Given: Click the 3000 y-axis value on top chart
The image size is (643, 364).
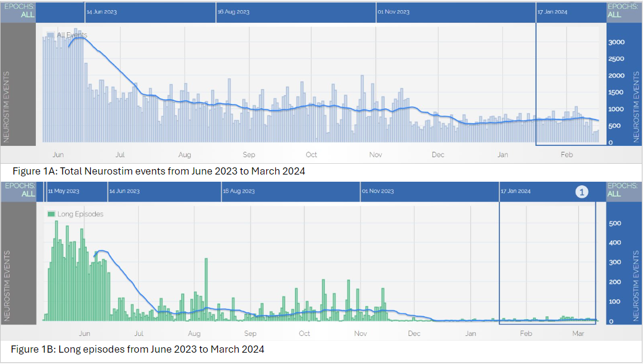Looking at the screenshot, I should coord(616,42).
